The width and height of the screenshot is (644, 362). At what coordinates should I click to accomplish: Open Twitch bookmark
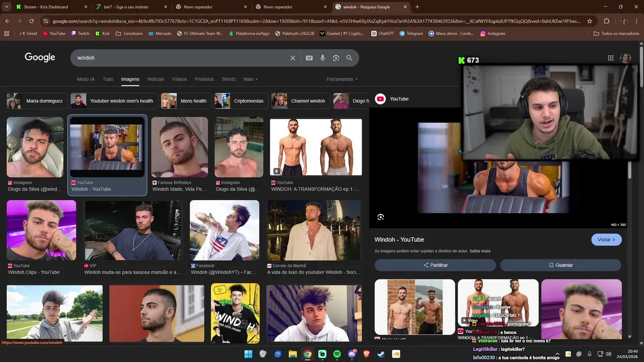80,34
